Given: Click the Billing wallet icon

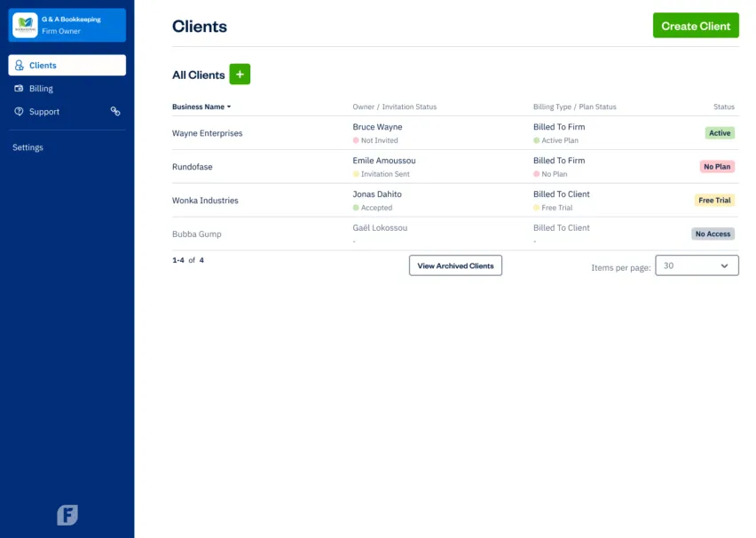Looking at the screenshot, I should [20, 88].
